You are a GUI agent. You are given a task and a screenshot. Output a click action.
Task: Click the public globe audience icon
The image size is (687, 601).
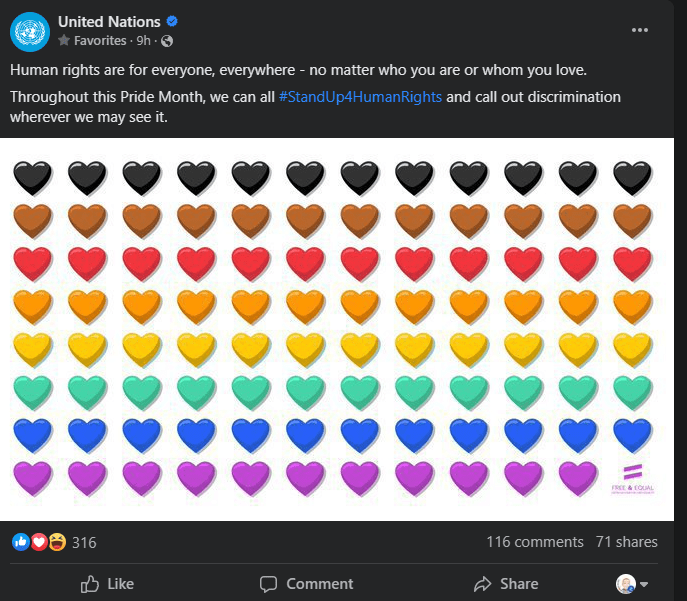coord(167,41)
